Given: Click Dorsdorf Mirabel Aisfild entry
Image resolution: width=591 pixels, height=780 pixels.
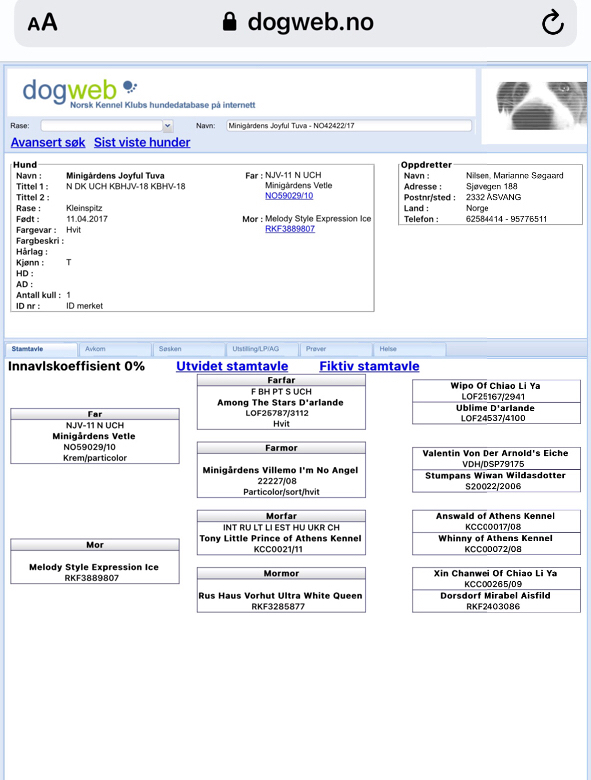Looking at the screenshot, I should tap(495, 595).
